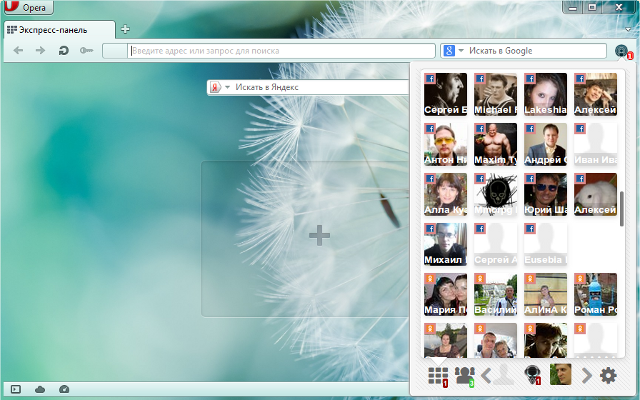Go to next account with right chevron

click(x=587, y=376)
